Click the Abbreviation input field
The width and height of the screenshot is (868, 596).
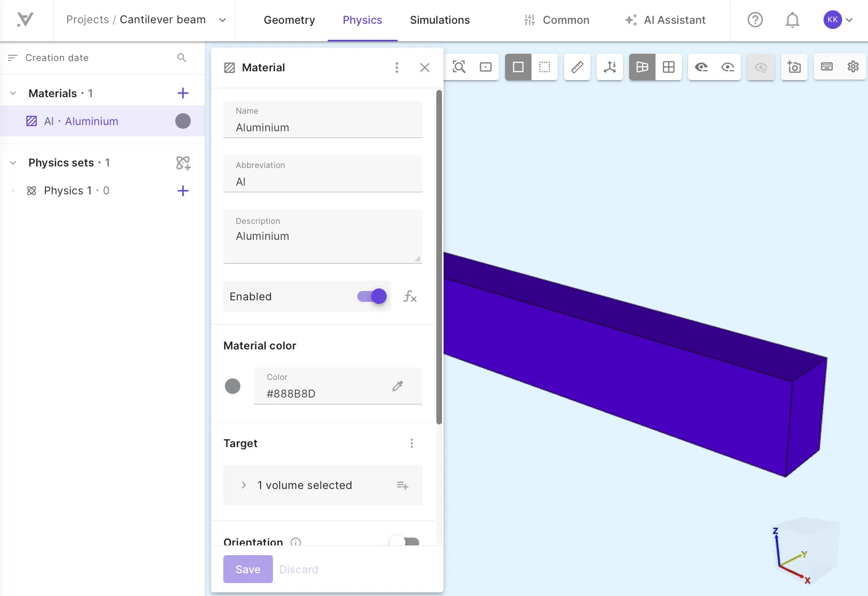point(323,174)
